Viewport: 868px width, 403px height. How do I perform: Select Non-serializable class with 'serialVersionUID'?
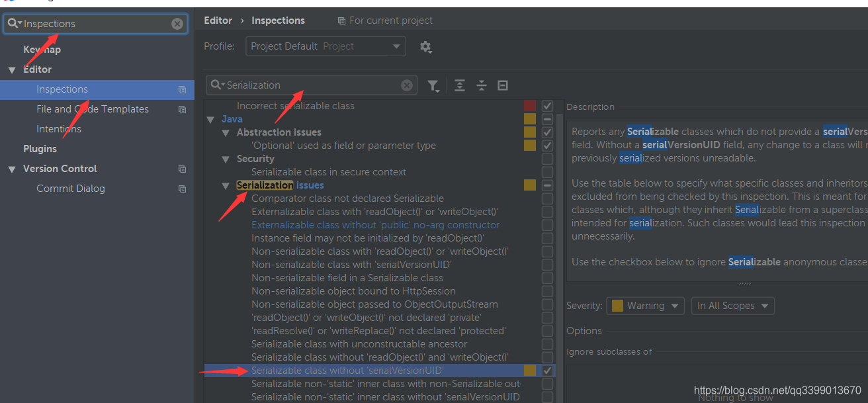[351, 265]
